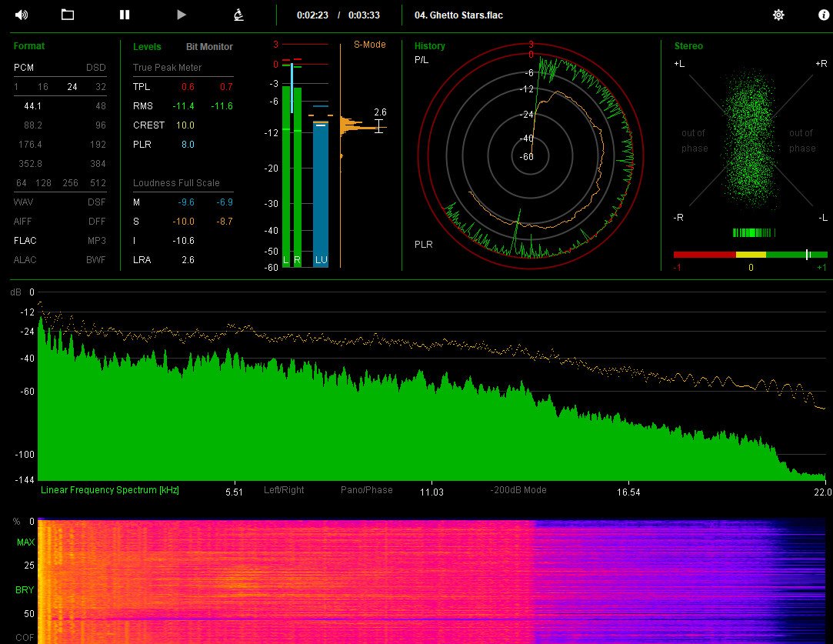Image resolution: width=833 pixels, height=644 pixels.
Task: Click the BRY spectrogram color label
Action: click(x=25, y=590)
